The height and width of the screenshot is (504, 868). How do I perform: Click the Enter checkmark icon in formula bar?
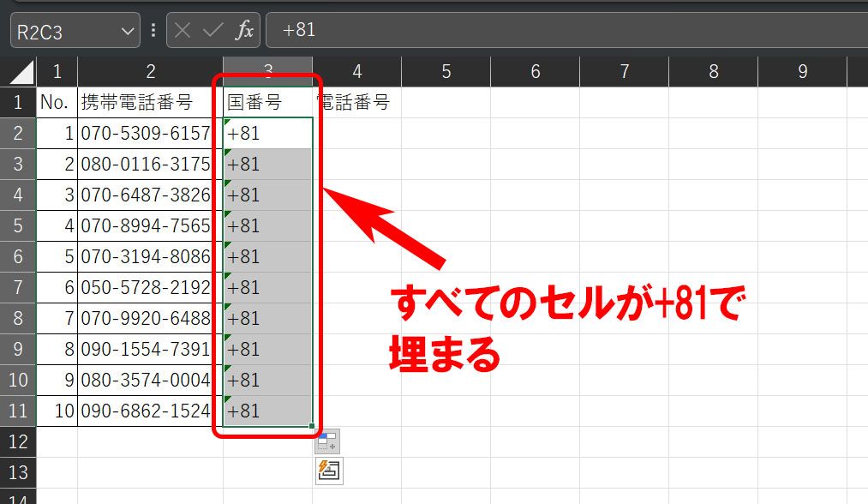pyautogui.click(x=213, y=30)
